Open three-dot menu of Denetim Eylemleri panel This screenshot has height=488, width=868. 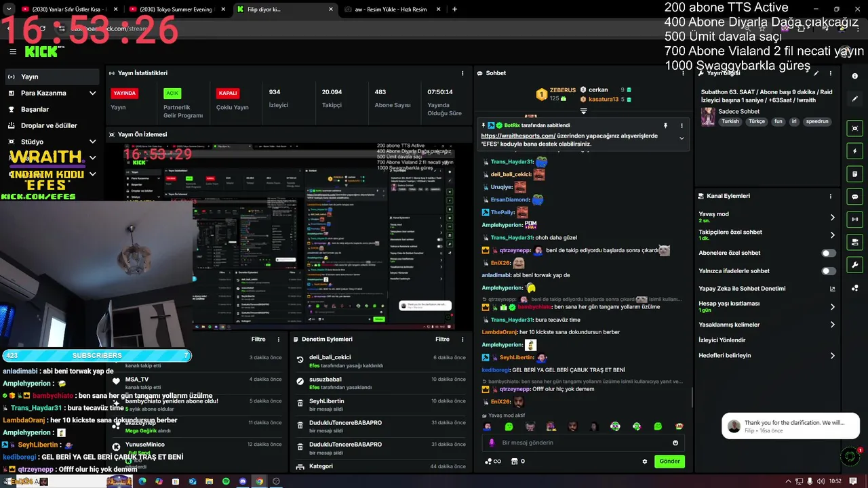coord(464,339)
